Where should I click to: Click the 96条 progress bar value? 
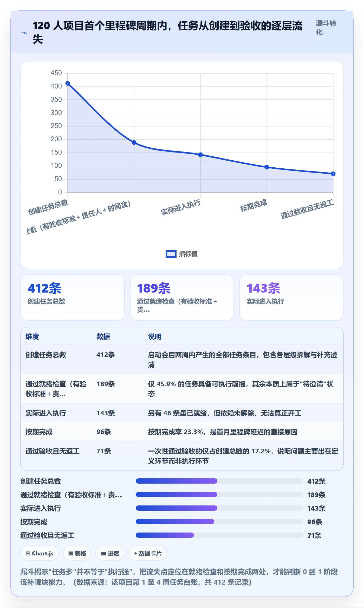(315, 522)
